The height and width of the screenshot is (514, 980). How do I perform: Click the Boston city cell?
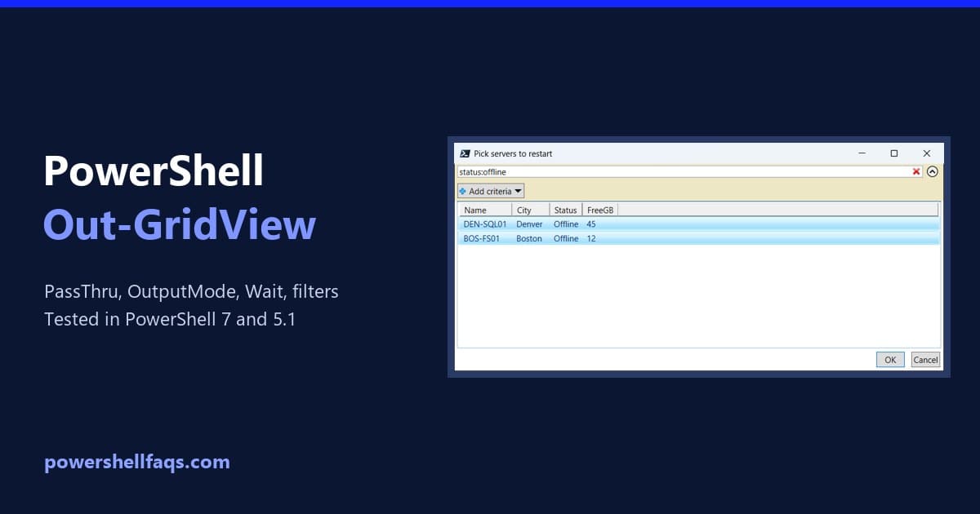coord(529,238)
